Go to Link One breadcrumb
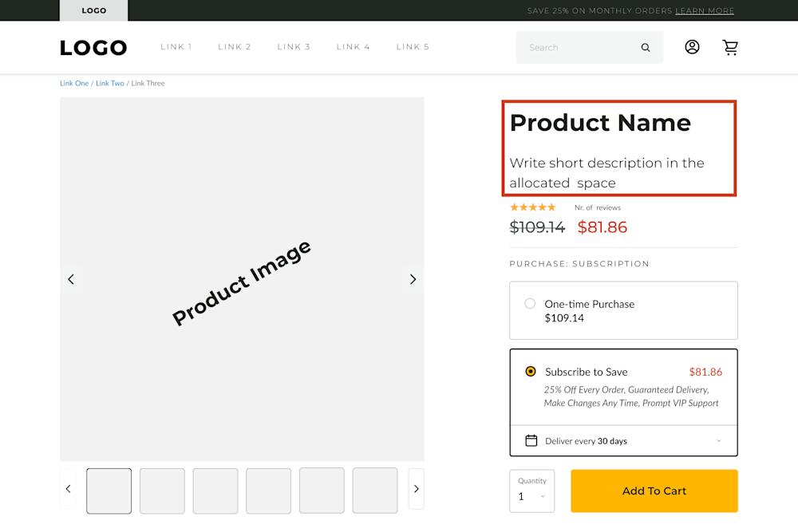Screen dimensions: 798x532 [74, 83]
